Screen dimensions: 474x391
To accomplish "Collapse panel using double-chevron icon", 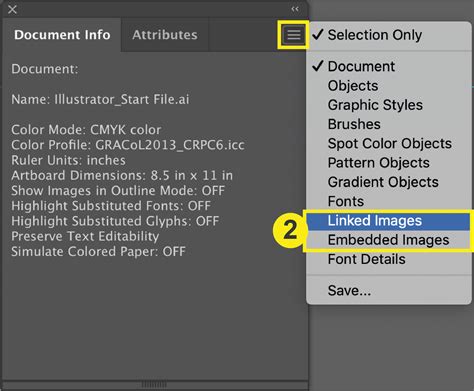I will pyautogui.click(x=295, y=9).
